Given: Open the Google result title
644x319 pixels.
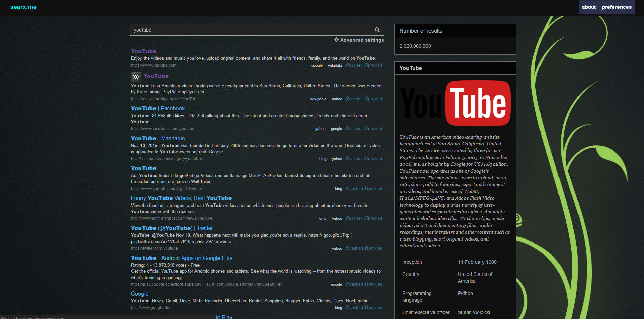Looking at the screenshot, I should tap(139, 294).
